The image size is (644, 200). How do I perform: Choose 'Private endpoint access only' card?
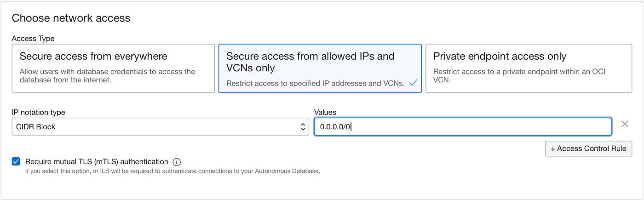[x=528, y=68]
